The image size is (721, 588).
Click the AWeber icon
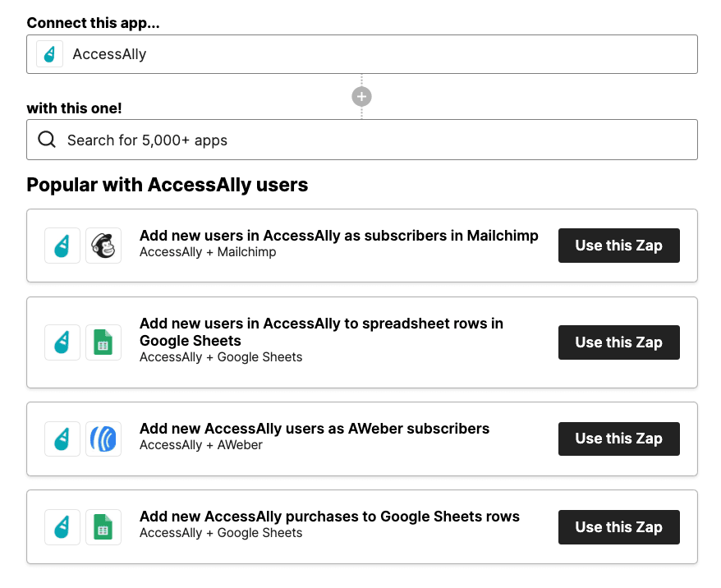(x=103, y=439)
